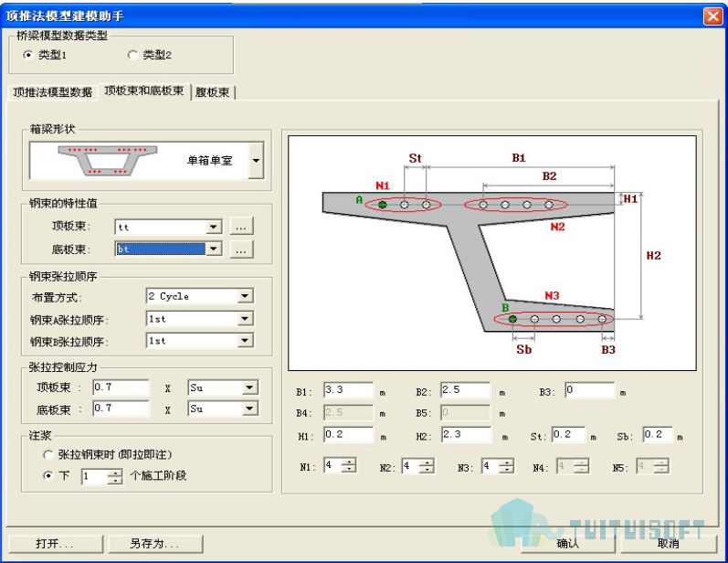The image size is (728, 563).
Task: Choose 张拉钢束时 (即拉即注) grouting option
Action: click(x=47, y=455)
